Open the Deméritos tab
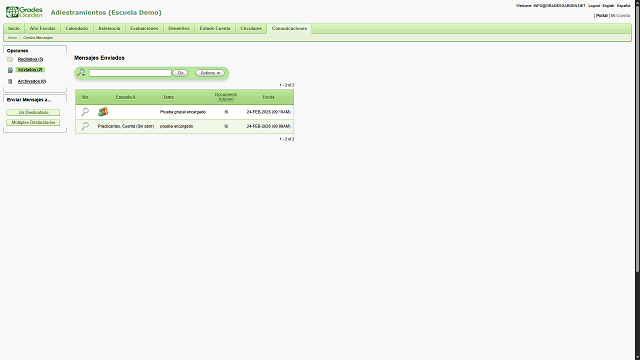The height and width of the screenshot is (360, 640). [x=179, y=28]
